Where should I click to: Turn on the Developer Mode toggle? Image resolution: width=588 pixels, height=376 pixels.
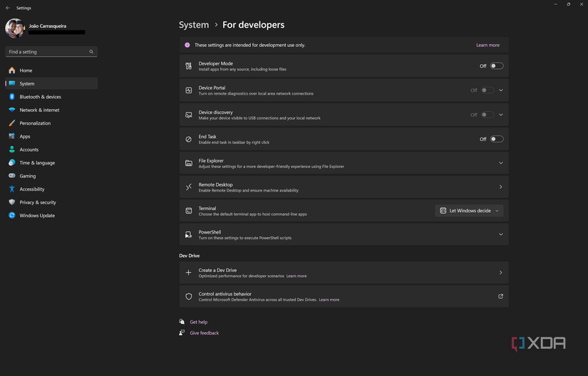496,66
